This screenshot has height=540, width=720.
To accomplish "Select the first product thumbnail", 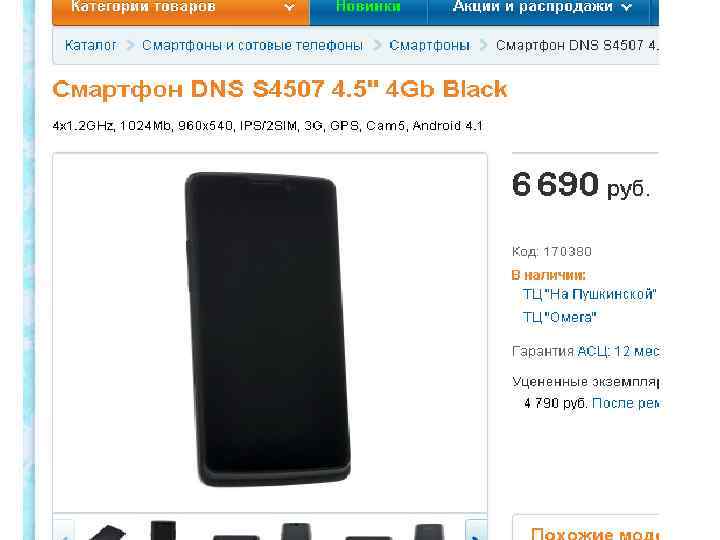I will point(107,532).
